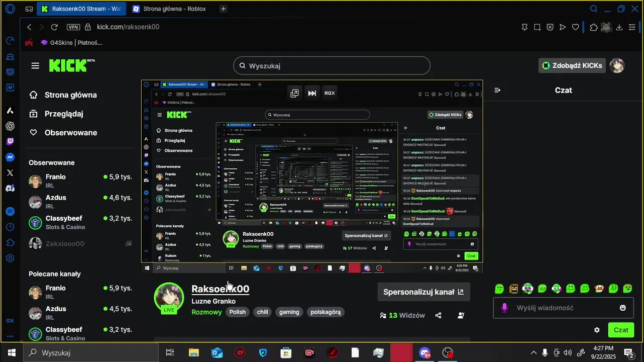Screen dimensions: 644x362
Task: Open Obserwowane in Kick menu
Action: pos(63,133)
